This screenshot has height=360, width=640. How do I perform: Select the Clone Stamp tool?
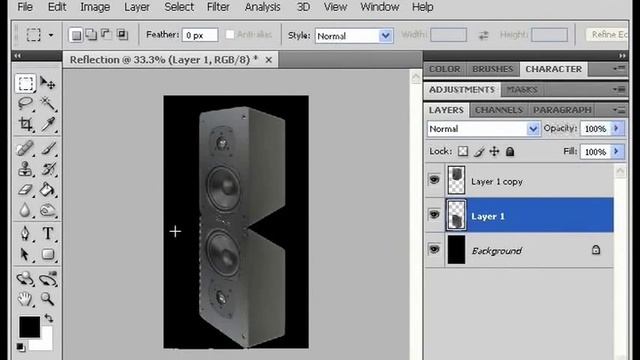[25, 169]
